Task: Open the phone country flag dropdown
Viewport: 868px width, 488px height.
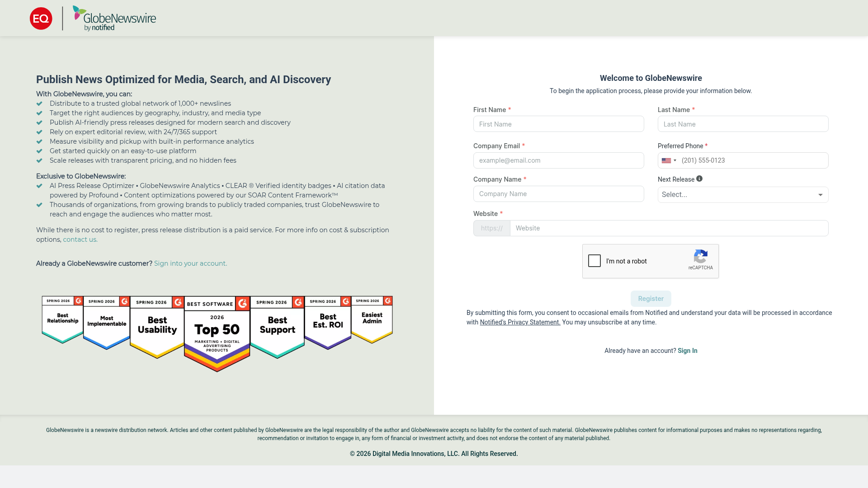Action: [669, 160]
